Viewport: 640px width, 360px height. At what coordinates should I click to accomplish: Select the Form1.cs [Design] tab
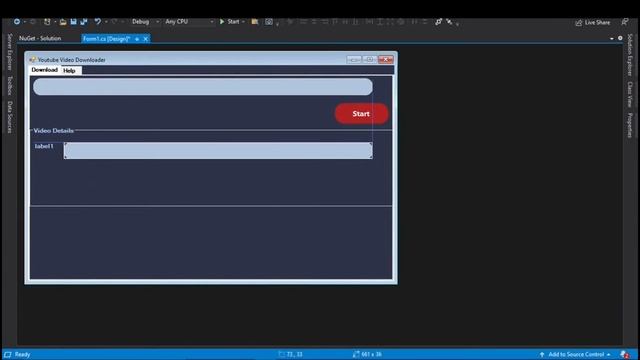(106, 39)
